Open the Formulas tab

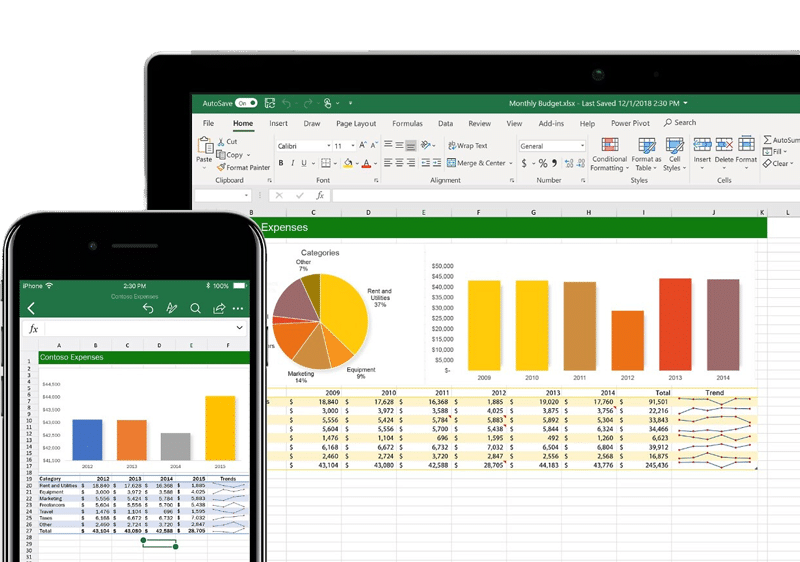(407, 123)
